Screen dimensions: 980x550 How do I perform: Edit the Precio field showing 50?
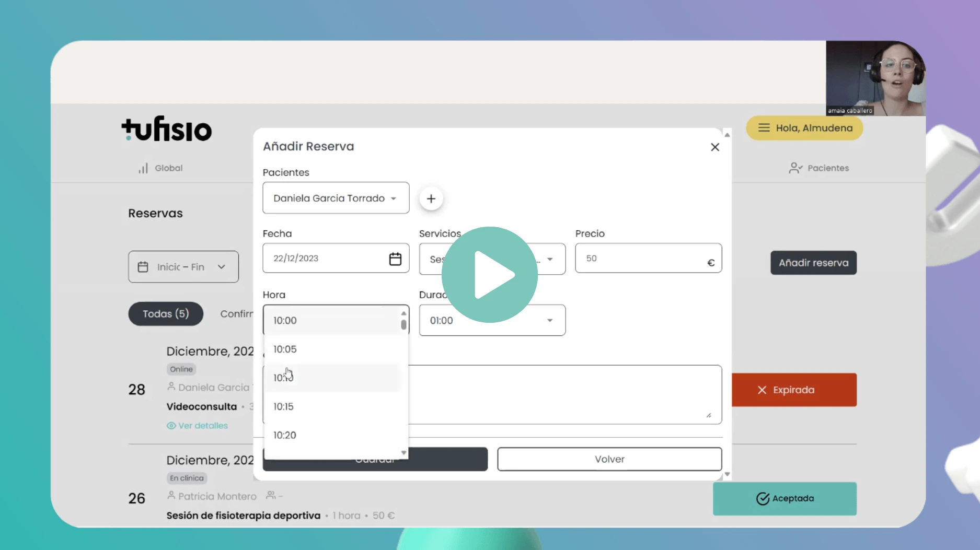tap(648, 258)
